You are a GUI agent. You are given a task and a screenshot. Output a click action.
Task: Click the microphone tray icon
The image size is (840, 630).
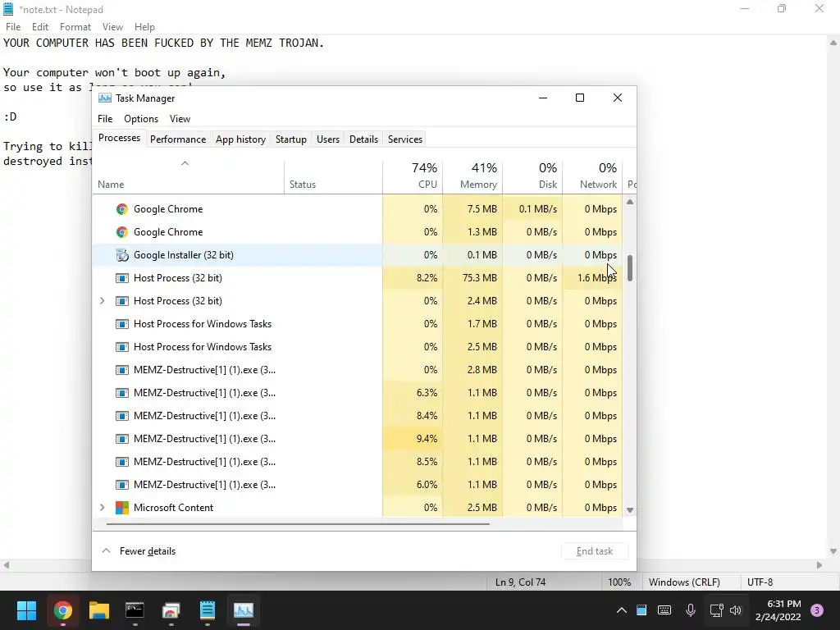pyautogui.click(x=691, y=610)
